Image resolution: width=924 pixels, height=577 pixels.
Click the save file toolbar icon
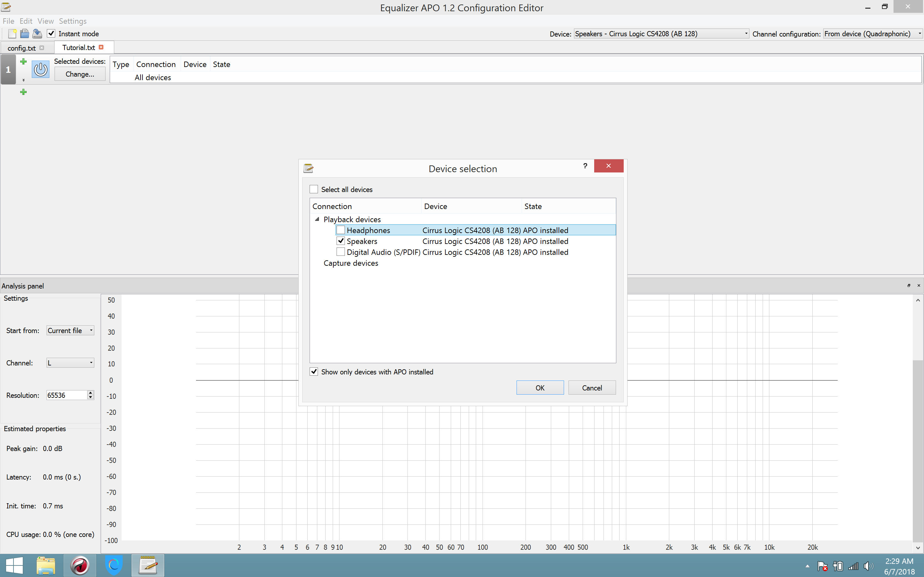[x=37, y=34]
